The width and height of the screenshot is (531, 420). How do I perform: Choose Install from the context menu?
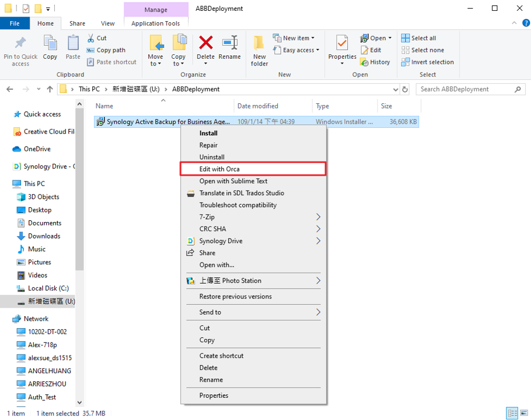[253, 133]
